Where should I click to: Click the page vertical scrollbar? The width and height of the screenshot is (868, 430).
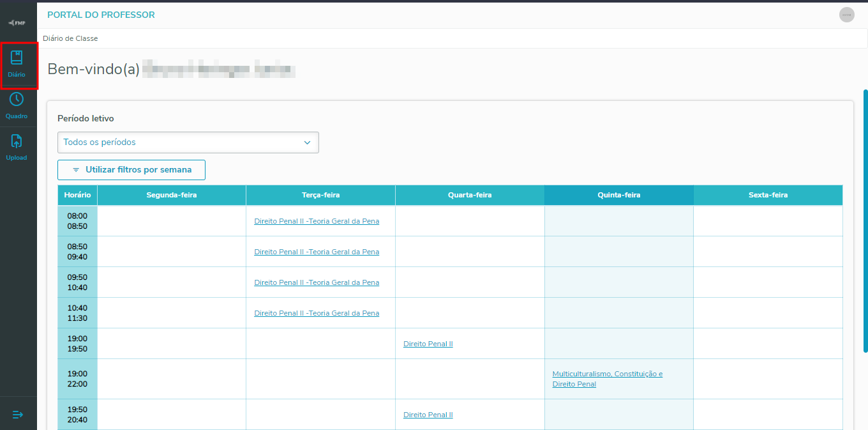click(x=865, y=220)
